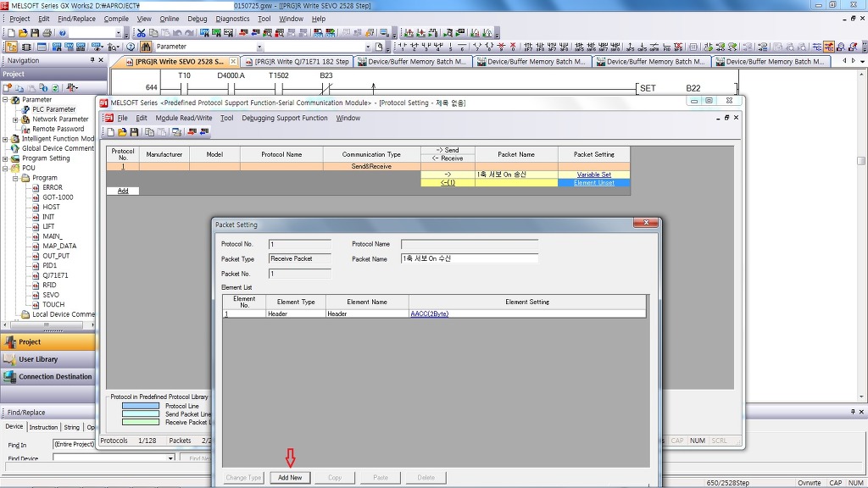The height and width of the screenshot is (488, 868).
Task: Expand the Network Parameter tree node
Action: (15, 119)
